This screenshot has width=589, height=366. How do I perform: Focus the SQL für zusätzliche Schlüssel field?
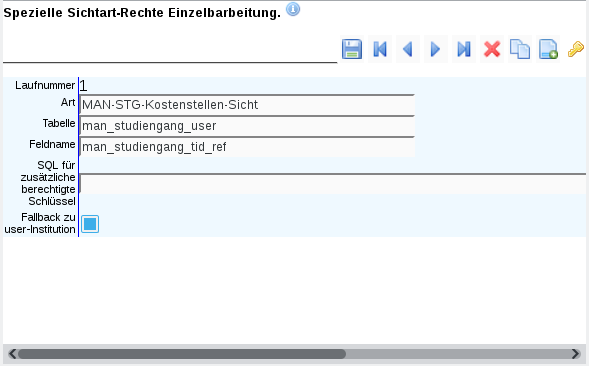tap(333, 183)
